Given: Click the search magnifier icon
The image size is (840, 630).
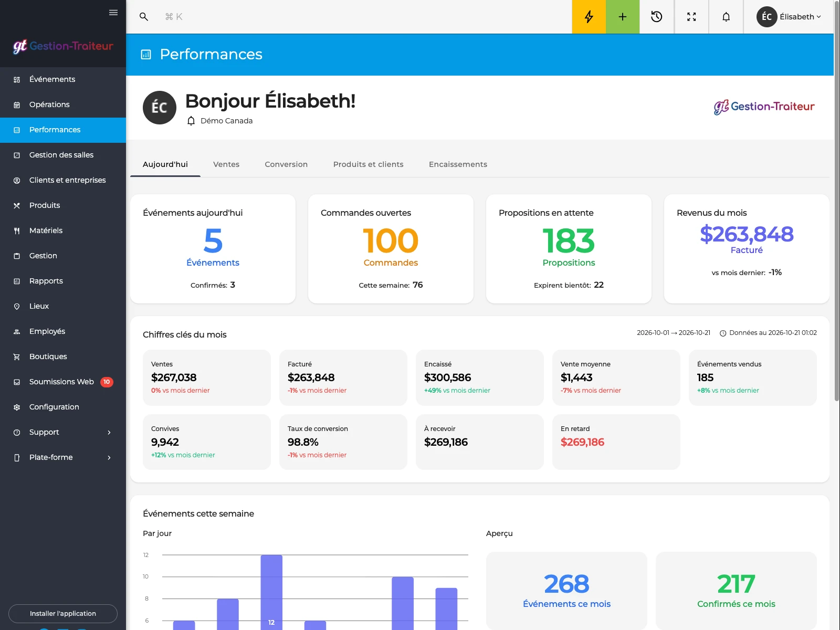Looking at the screenshot, I should click(x=144, y=17).
